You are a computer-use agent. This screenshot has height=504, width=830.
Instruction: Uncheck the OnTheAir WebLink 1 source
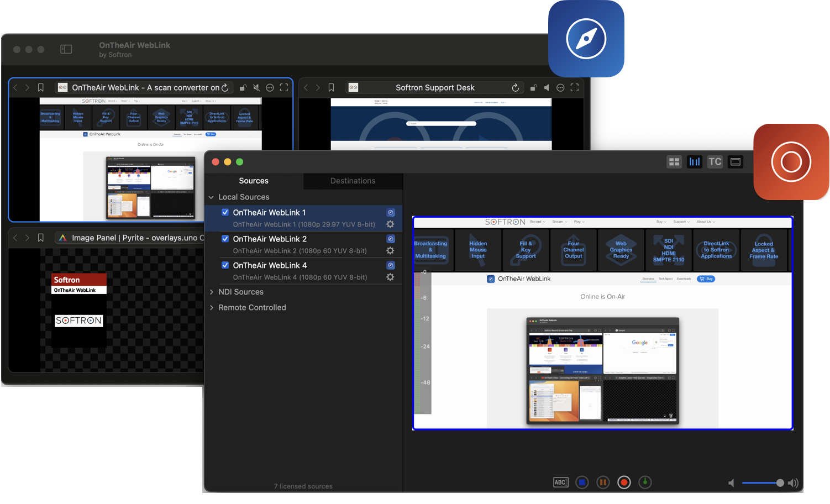[x=225, y=212]
